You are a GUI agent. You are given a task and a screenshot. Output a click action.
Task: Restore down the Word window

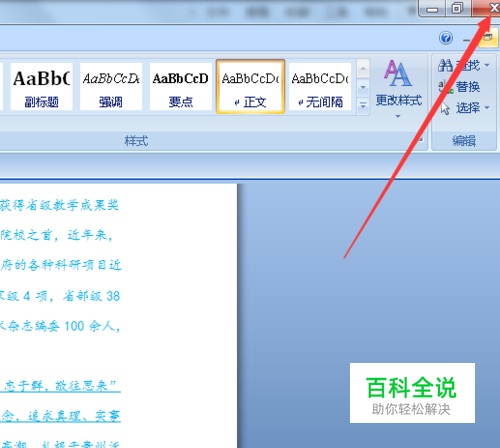[x=458, y=8]
